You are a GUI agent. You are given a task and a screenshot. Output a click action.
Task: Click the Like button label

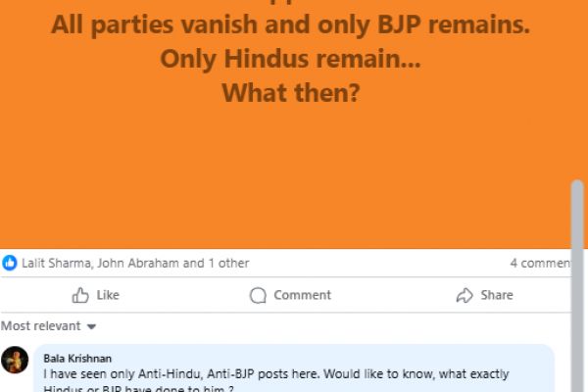coord(108,295)
